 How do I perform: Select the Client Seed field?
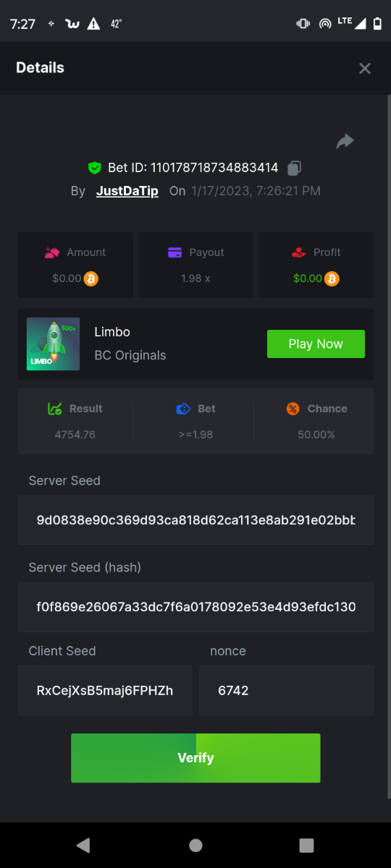coord(105,691)
